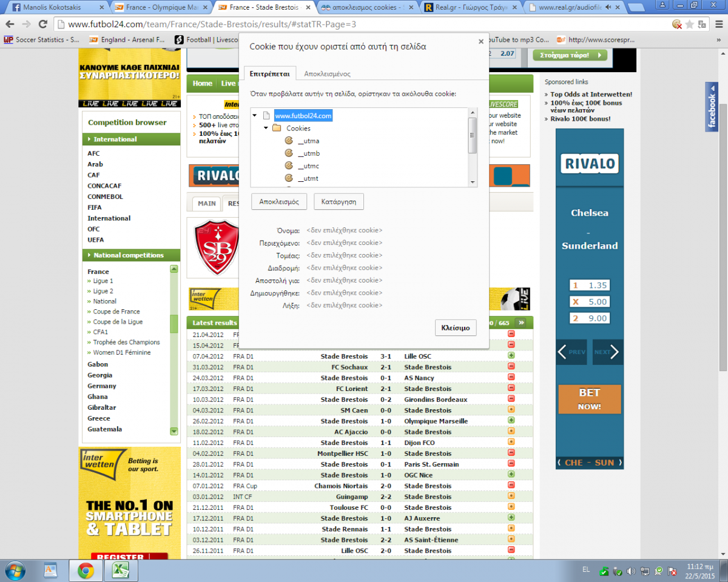Click the PREV arrow in Rivalo ad
Viewport: 728px width, 582px height.
pyautogui.click(x=571, y=352)
